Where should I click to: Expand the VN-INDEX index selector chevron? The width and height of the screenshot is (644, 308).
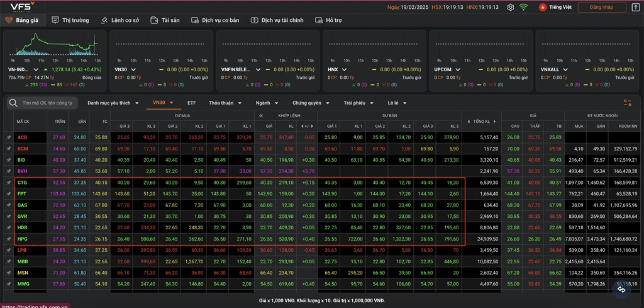click(x=36, y=69)
